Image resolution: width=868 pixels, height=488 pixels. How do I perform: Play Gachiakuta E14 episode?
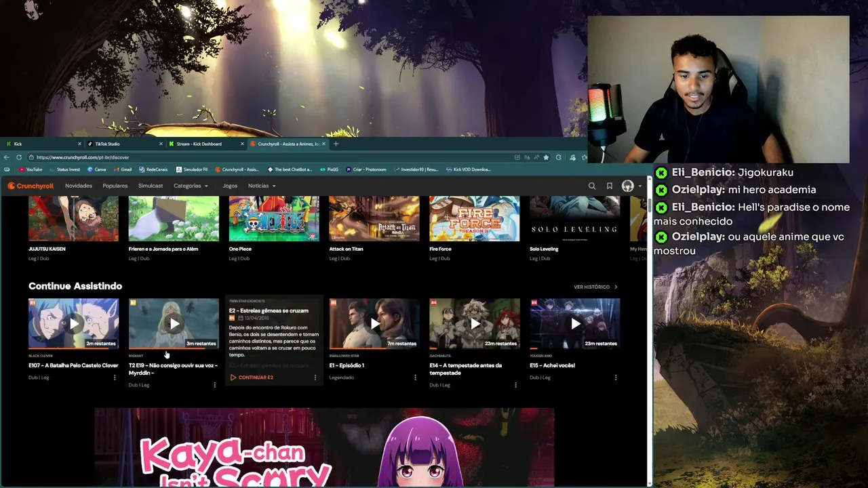point(475,323)
